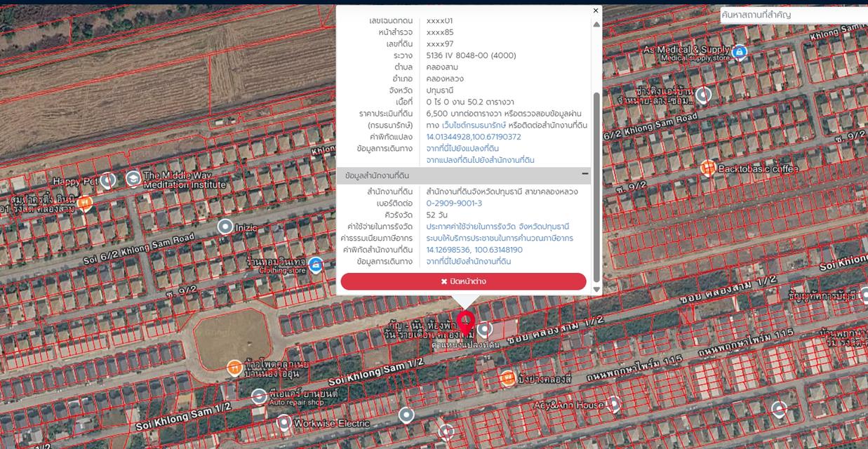Select the Happy Pet map pin
Image resolution: width=868 pixels, height=449 pixels.
pos(107,180)
